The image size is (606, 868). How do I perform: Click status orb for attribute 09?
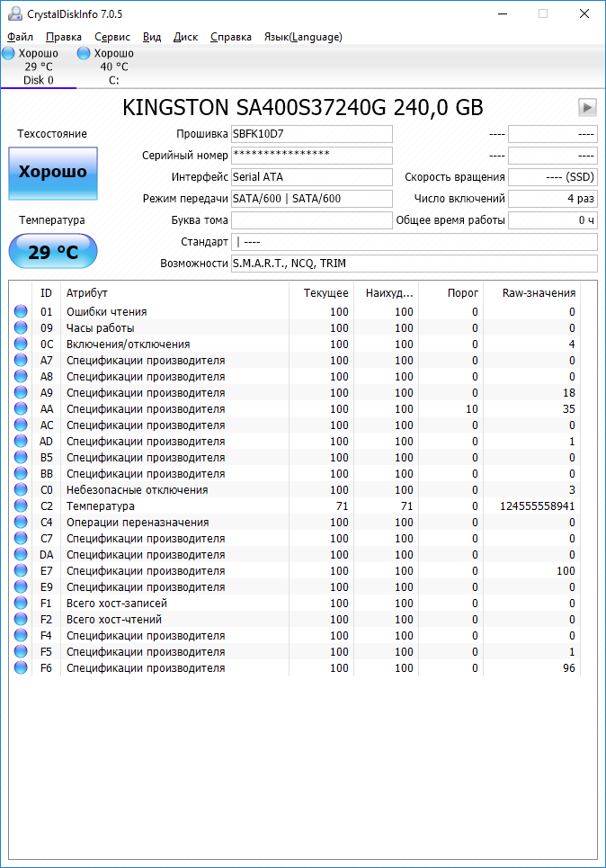(x=21, y=327)
